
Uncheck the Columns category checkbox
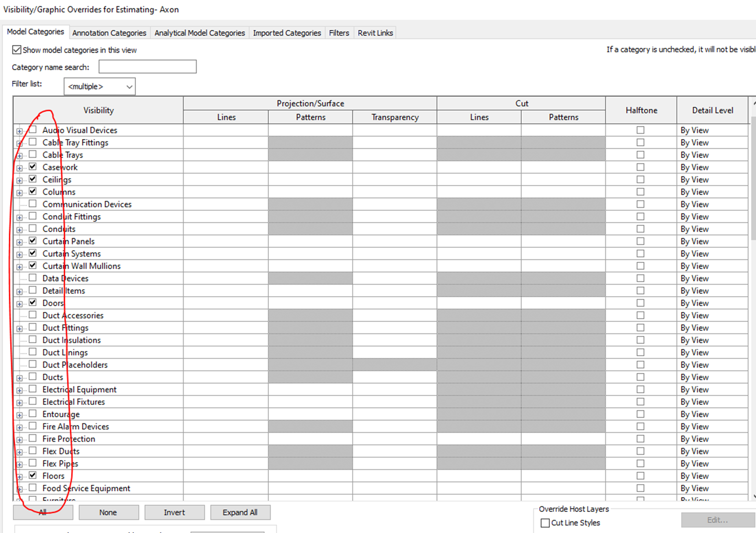[33, 191]
